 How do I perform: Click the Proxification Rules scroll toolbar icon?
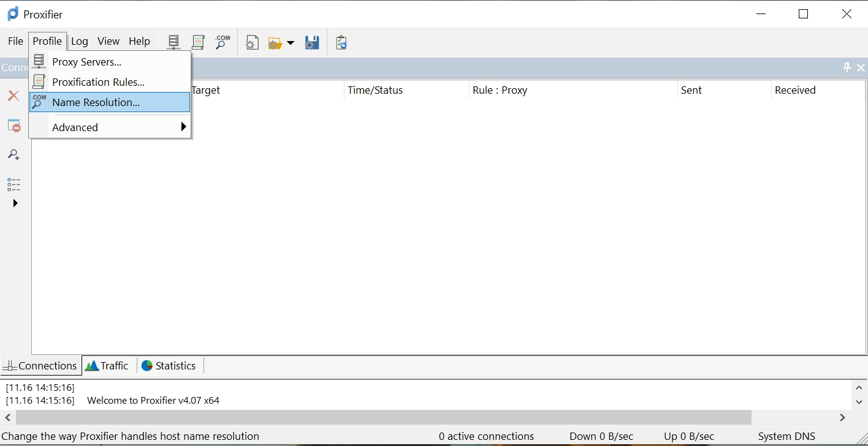click(x=198, y=42)
